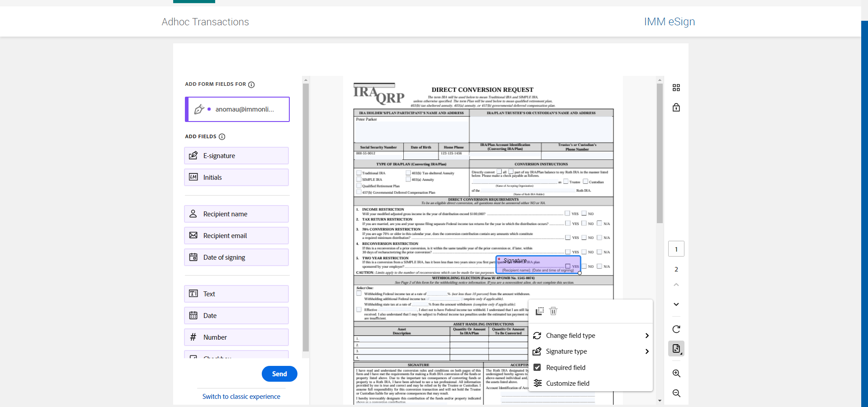
Task: Check the Qualified Retirement Plan box
Action: 359,186
